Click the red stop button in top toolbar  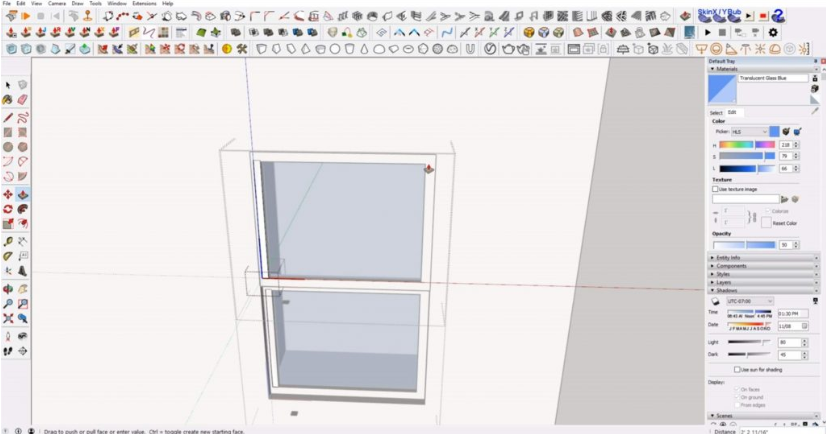point(763,16)
